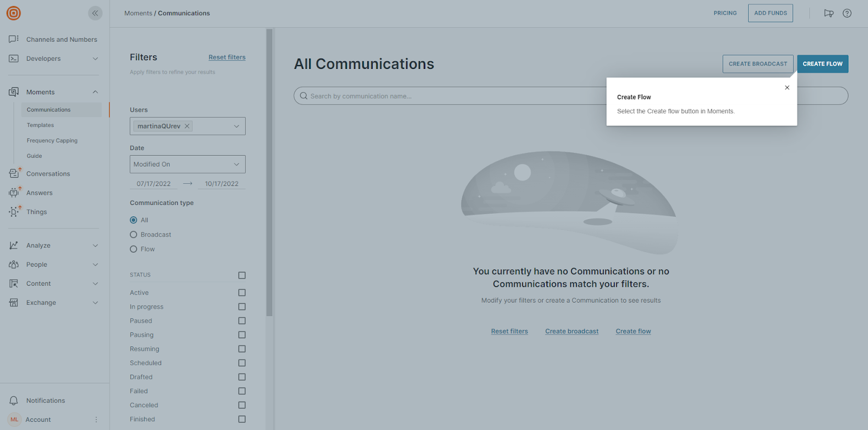Check the Scheduled status checkbox
Screen dimensions: 868x430
tap(242, 363)
